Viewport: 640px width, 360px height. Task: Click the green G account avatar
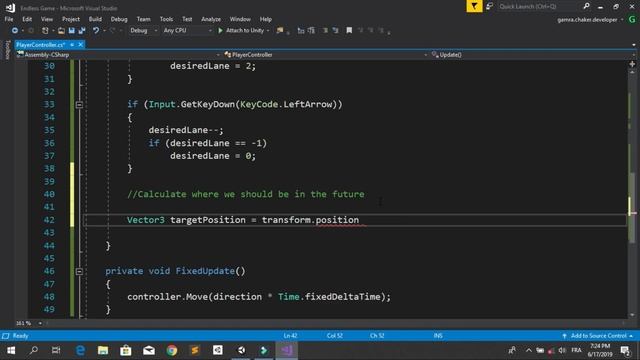click(632, 19)
